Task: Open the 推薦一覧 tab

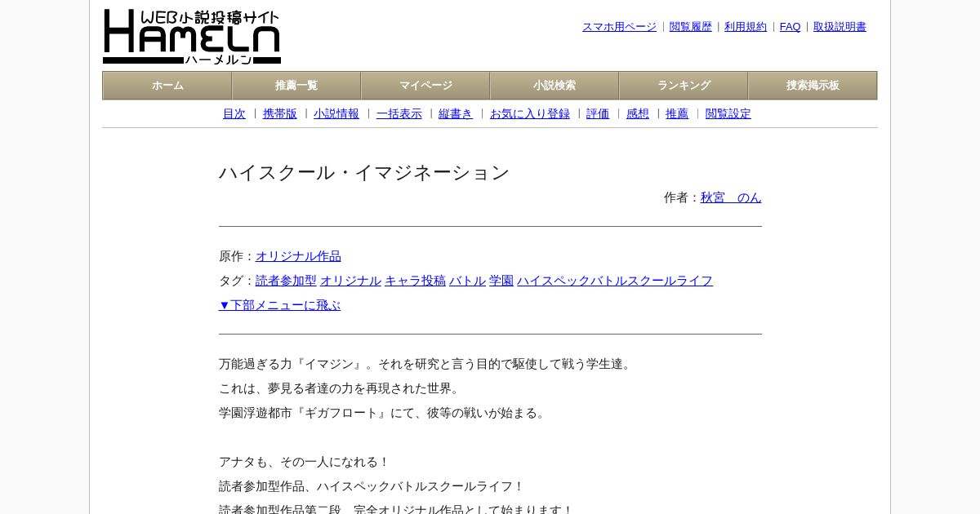Action: (x=296, y=86)
